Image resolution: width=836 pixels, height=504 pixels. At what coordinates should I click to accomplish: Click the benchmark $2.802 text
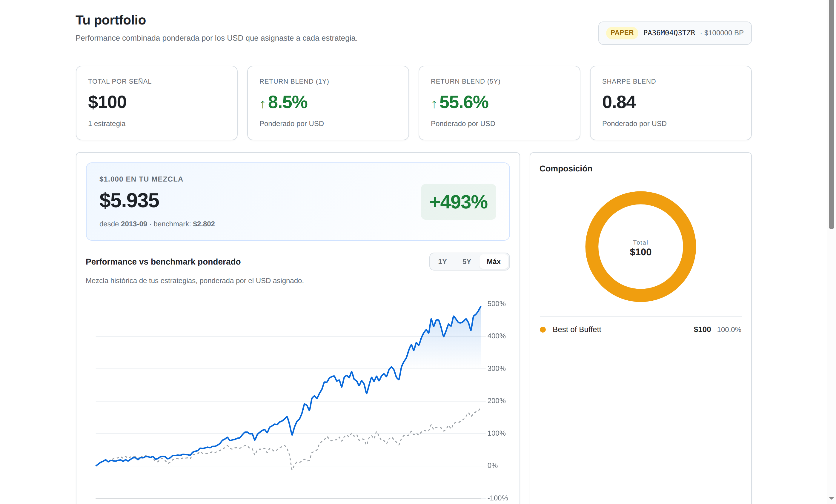184,224
